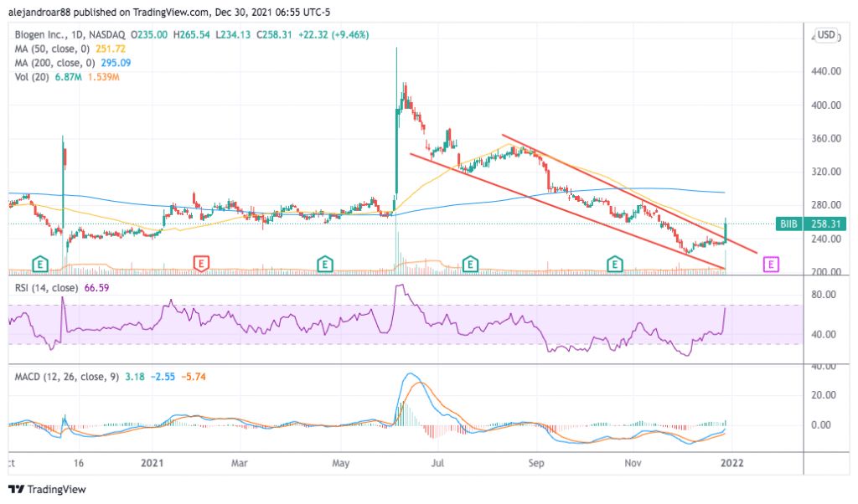Click the -2.55 MACD line value

[x=163, y=377]
